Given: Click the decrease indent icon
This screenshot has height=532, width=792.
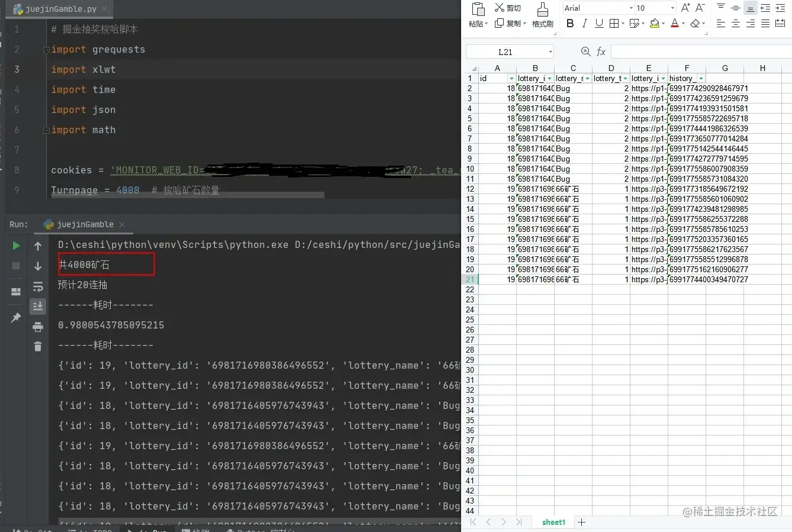Looking at the screenshot, I should [765, 8].
